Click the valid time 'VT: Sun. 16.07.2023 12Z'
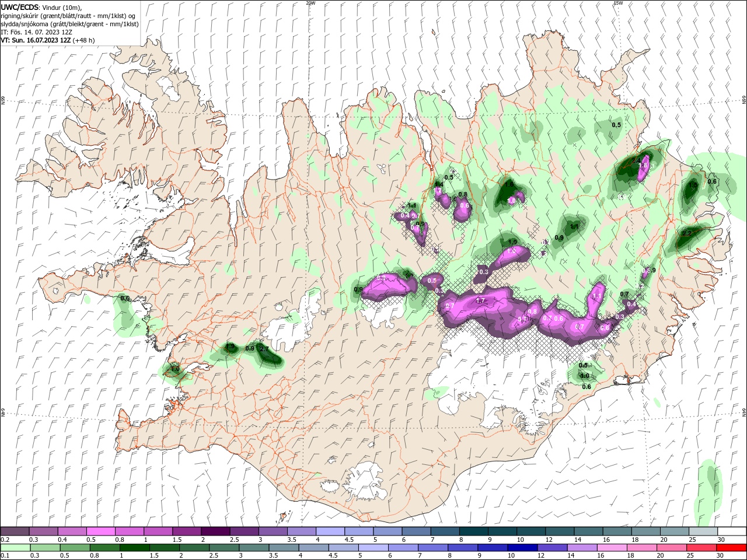Viewport: 747px width, 560px height. tap(36, 40)
